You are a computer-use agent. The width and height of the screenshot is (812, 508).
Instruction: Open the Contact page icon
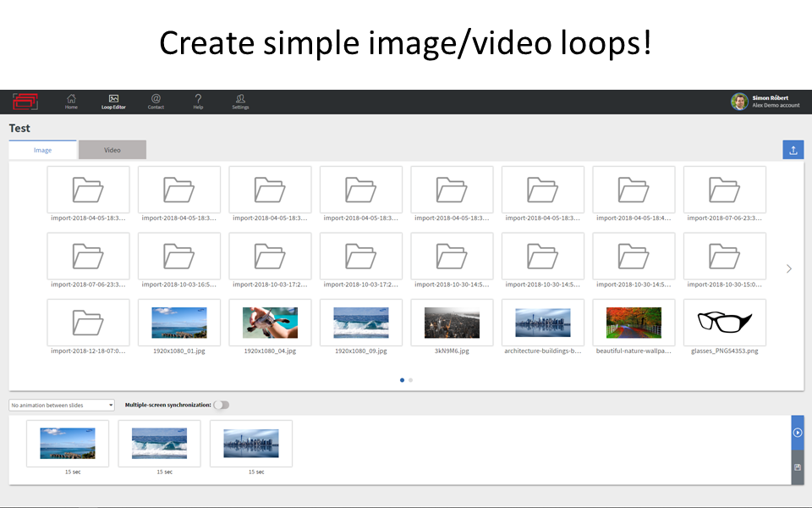[x=156, y=102]
